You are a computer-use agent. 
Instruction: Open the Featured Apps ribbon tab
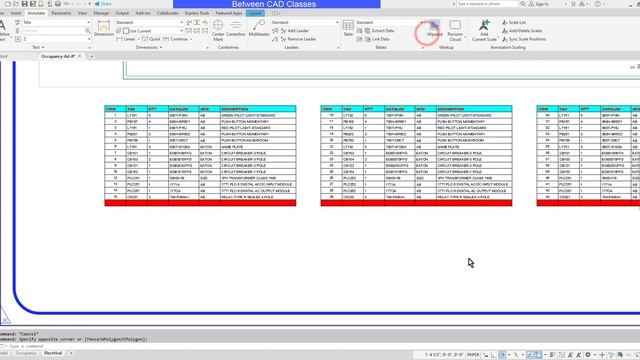click(x=229, y=13)
